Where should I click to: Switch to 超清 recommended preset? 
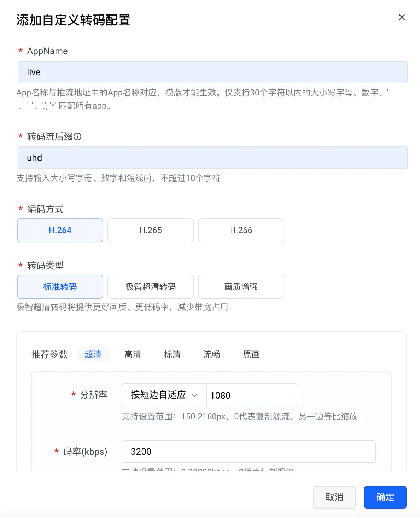click(x=93, y=354)
